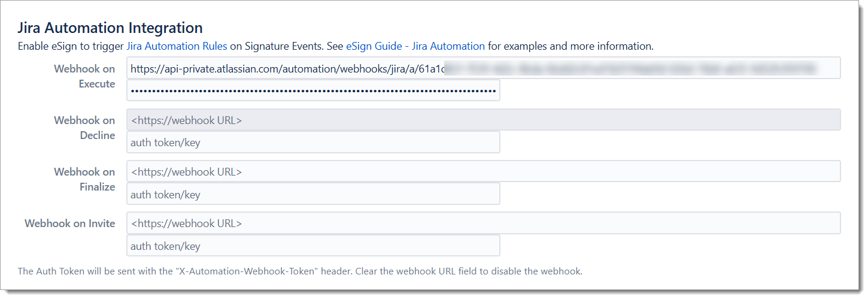868x299 pixels.
Task: Click the Webhook on Finalize URL field
Action: click(483, 171)
